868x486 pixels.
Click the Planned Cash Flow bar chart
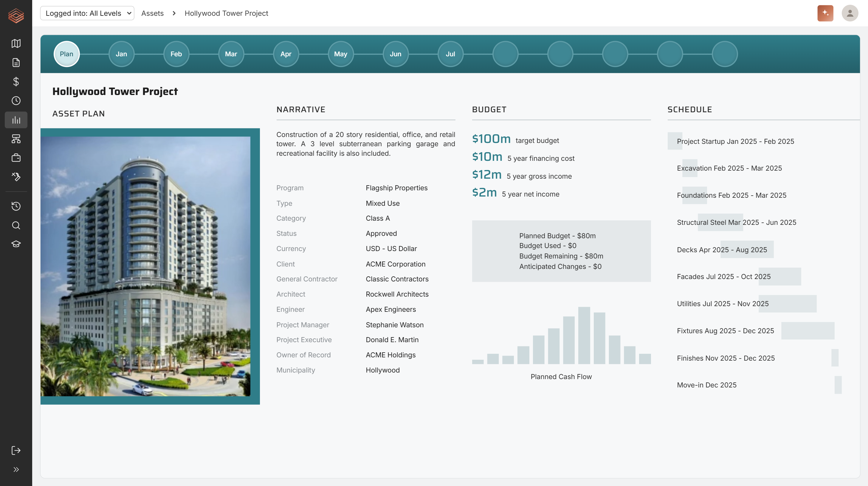pos(561,335)
